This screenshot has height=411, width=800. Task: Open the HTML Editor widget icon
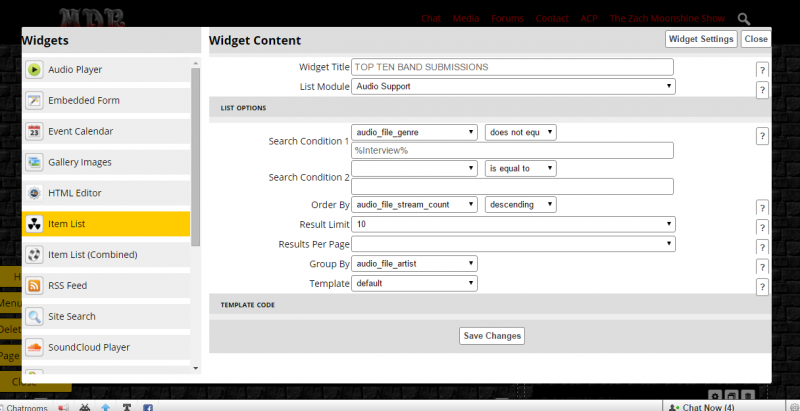coord(34,193)
